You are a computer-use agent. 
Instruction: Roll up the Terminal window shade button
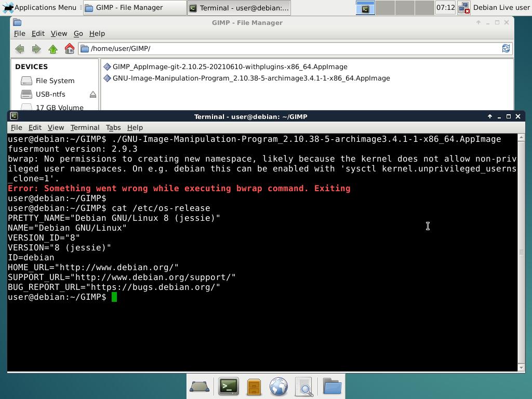[x=489, y=116]
